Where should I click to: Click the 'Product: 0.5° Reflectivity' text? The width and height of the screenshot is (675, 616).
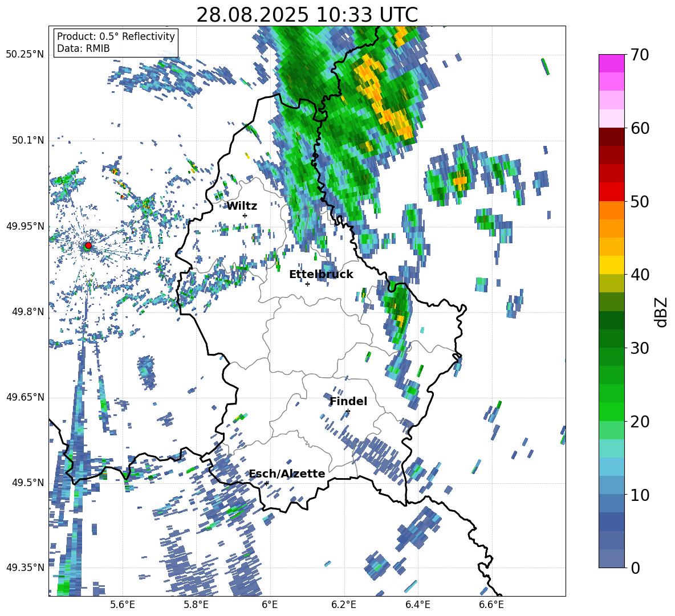(116, 36)
